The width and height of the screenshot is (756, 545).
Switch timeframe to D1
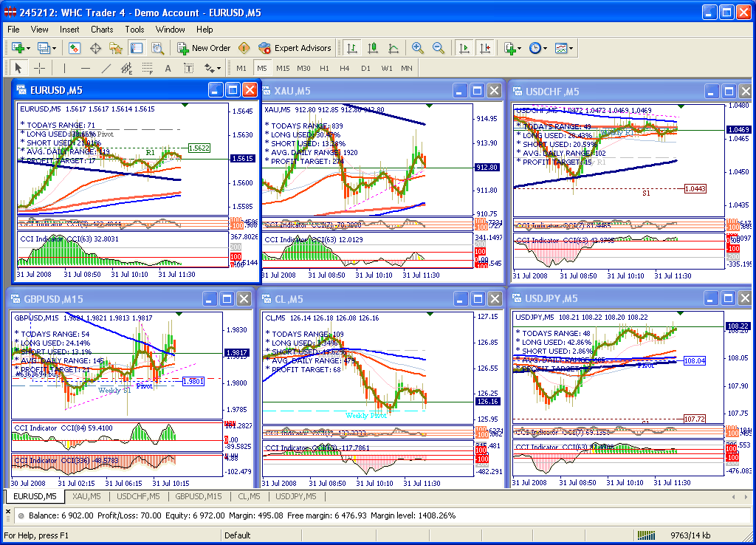click(x=366, y=68)
